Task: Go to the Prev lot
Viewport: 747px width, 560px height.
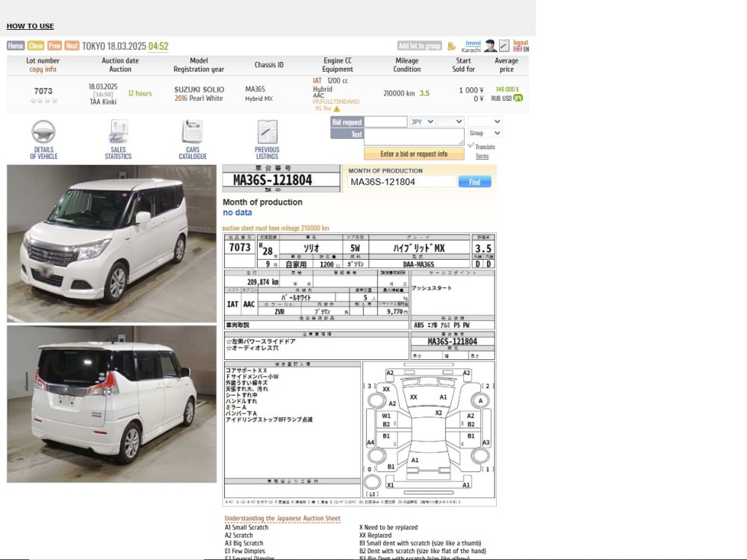Action: click(x=55, y=46)
